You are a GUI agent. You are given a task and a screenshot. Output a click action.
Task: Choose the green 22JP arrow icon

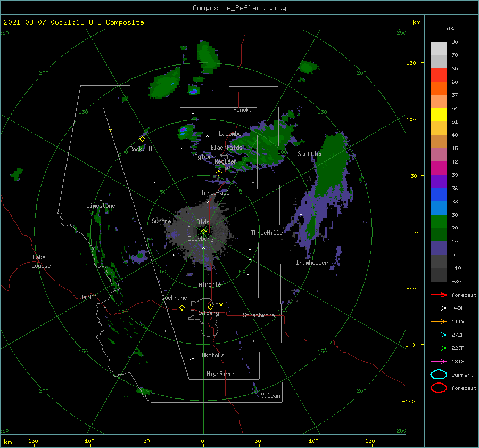(x=439, y=348)
